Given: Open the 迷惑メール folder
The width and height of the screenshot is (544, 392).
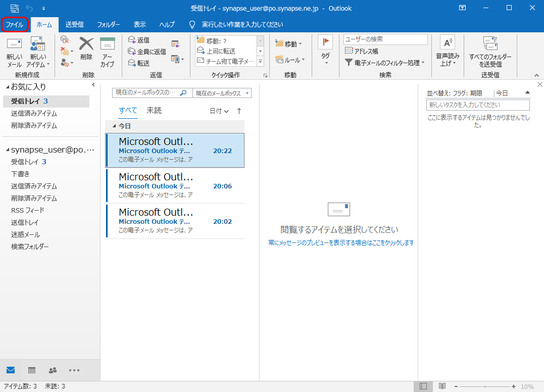Looking at the screenshot, I should pos(25,234).
